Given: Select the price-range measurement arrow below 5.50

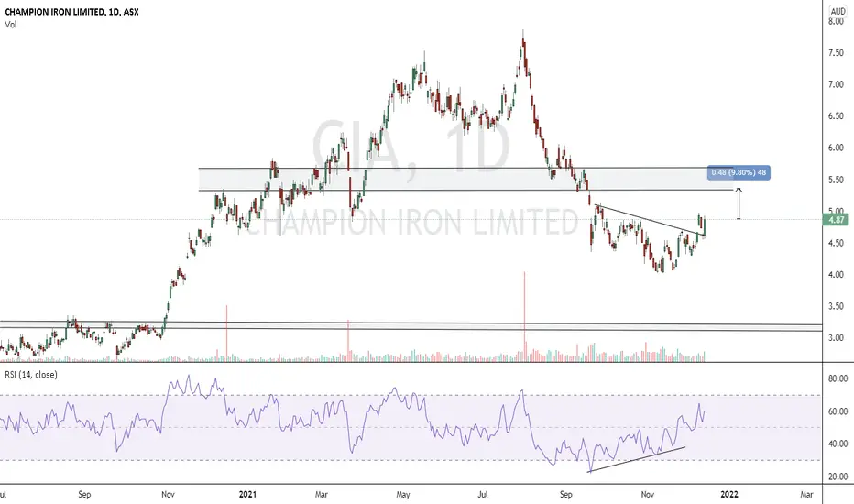Looking at the screenshot, I should (739, 203).
